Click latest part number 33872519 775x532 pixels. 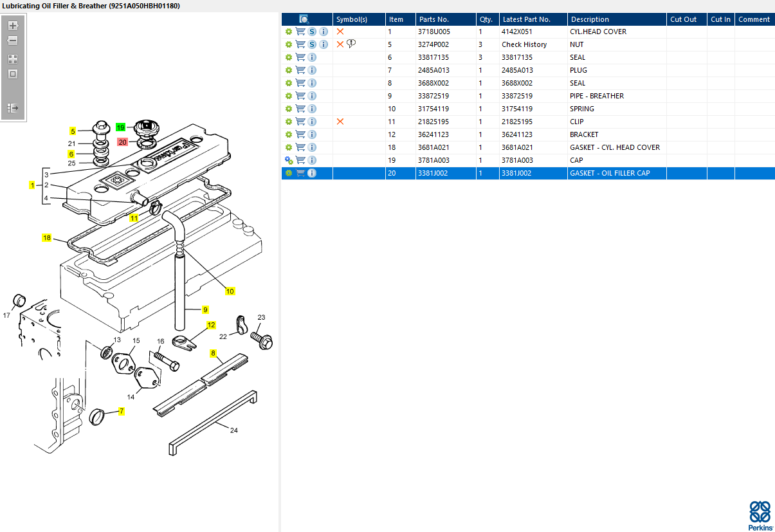point(517,96)
